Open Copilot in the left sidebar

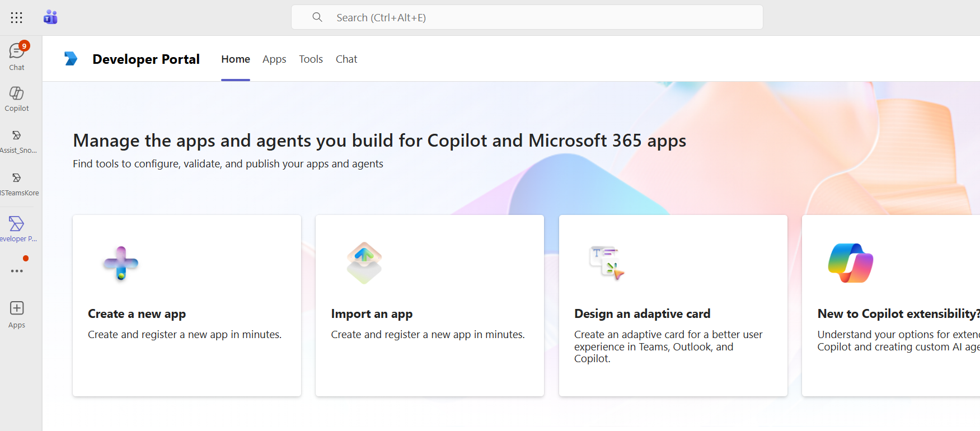(x=17, y=99)
